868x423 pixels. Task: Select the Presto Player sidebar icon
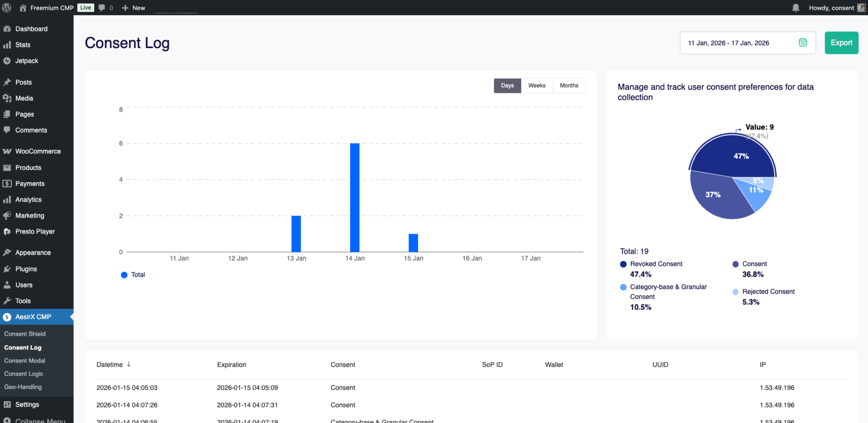(x=8, y=231)
